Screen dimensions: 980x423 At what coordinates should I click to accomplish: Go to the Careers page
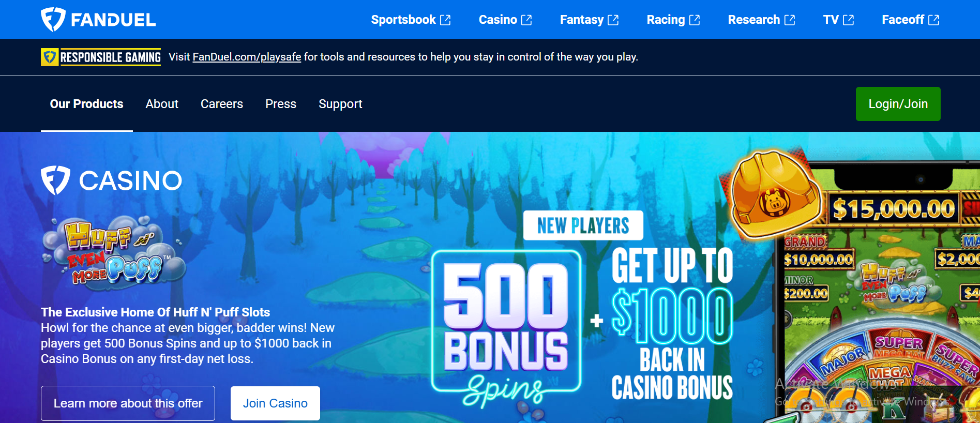coord(222,104)
